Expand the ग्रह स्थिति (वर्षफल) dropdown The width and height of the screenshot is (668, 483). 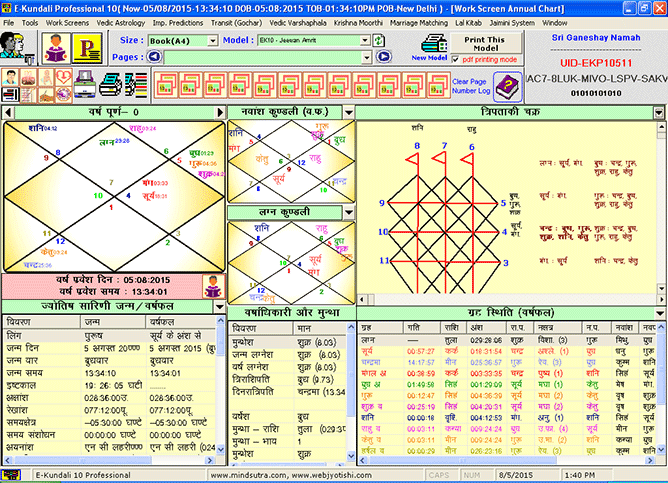(659, 313)
